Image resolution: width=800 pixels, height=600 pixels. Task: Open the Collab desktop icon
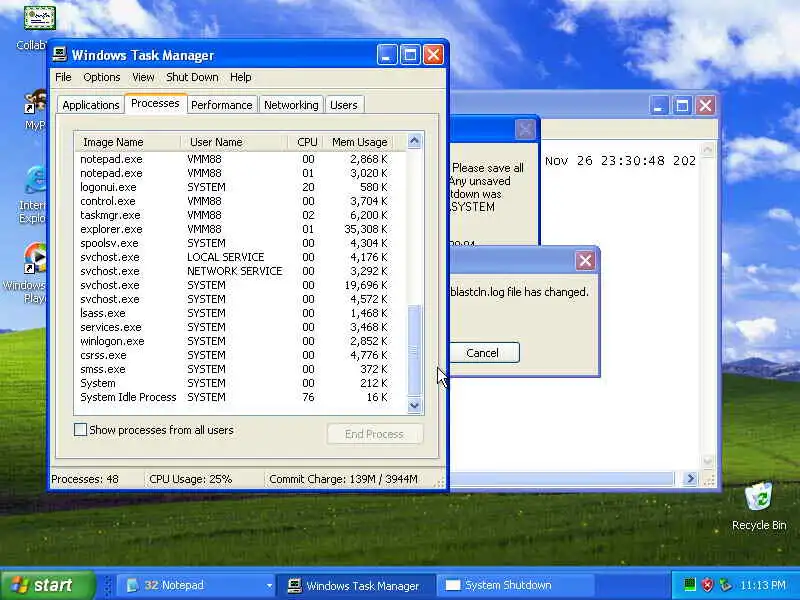point(40,19)
